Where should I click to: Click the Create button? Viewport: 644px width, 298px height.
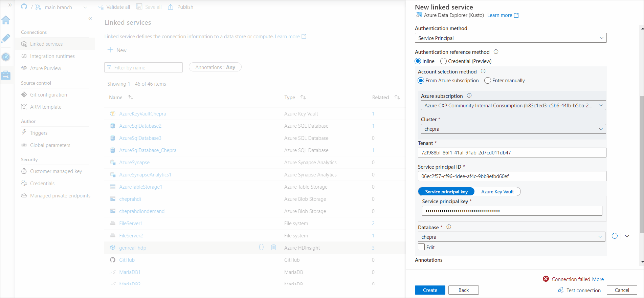[430, 290]
